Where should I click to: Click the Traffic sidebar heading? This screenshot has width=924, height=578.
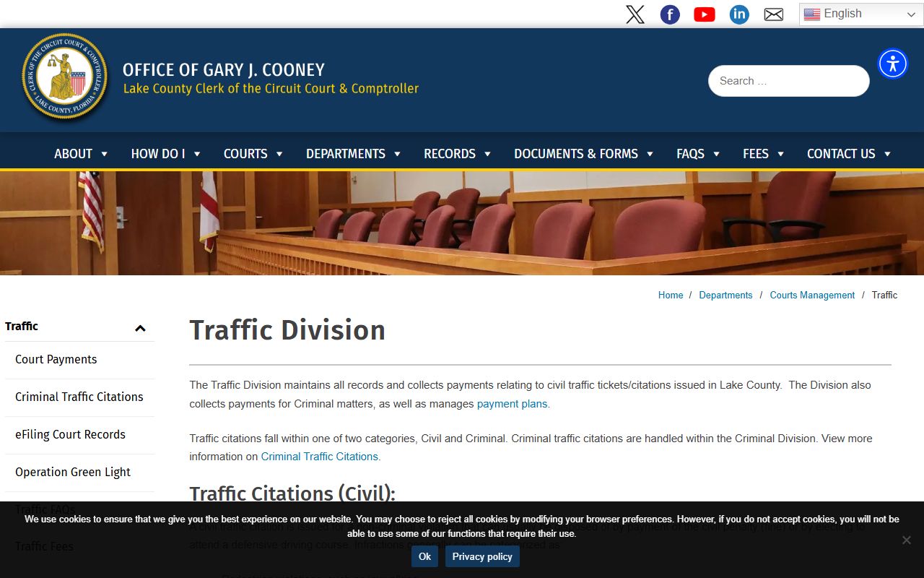(x=22, y=327)
